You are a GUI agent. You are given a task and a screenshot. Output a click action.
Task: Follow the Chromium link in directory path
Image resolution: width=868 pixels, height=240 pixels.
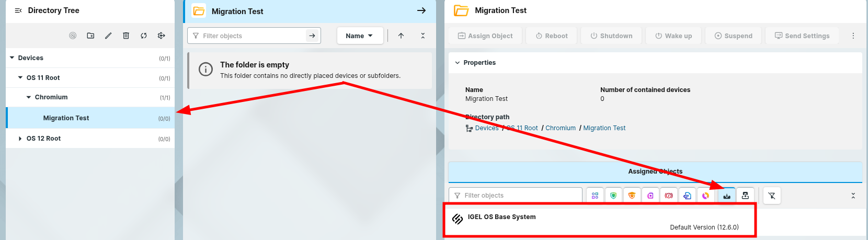pos(561,128)
